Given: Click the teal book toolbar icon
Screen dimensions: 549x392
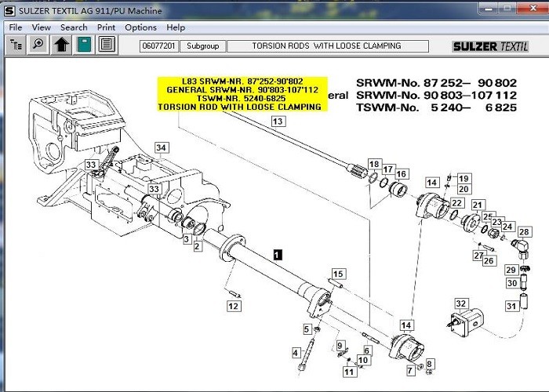Looking at the screenshot, I should pos(84,45).
